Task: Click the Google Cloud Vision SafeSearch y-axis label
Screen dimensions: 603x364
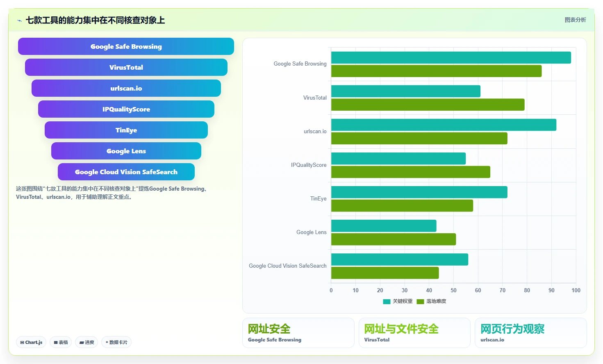Action: pyautogui.click(x=288, y=266)
